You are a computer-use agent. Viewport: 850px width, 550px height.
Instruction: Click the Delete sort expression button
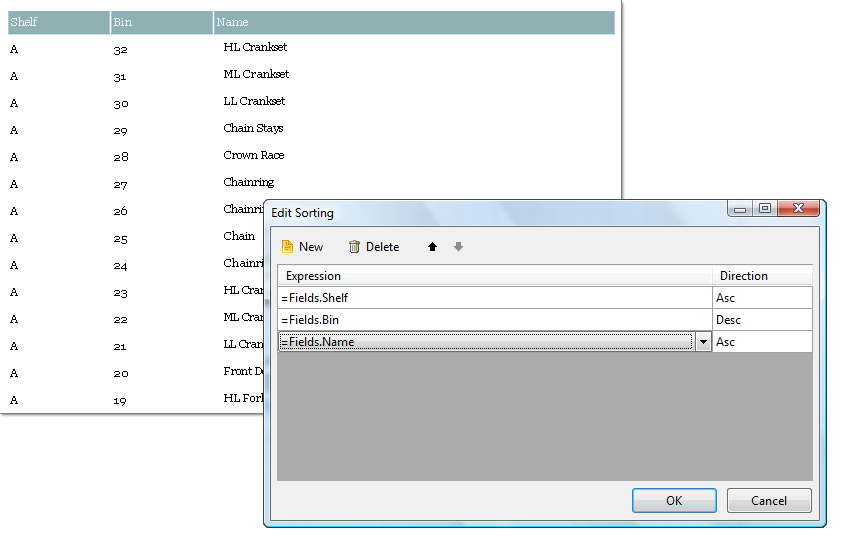tap(374, 247)
